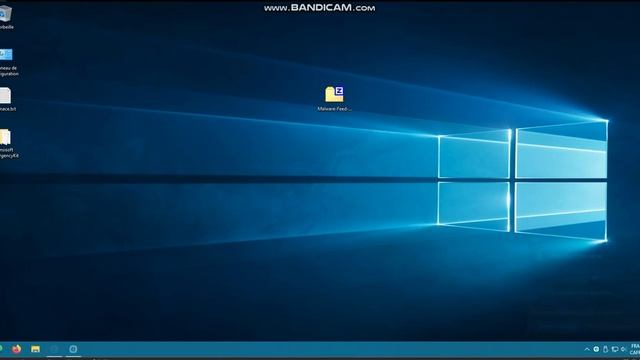Image resolution: width=640 pixels, height=360 pixels.
Task: Open File Explorer from the taskbar
Action: pyautogui.click(x=36, y=349)
